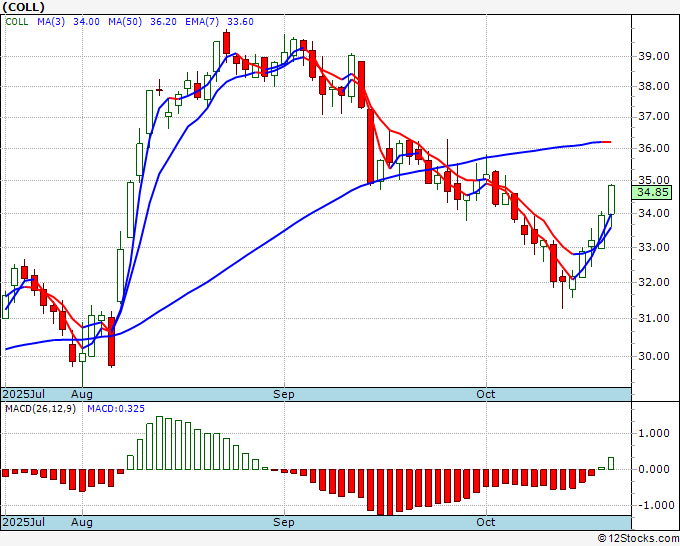Click the red end of the MA(50) line
The height and width of the screenshot is (546, 680).
point(606,142)
